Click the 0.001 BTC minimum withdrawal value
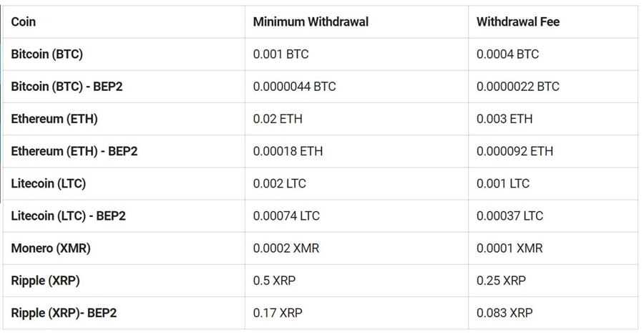The width and height of the screenshot is (644, 333). [x=281, y=54]
